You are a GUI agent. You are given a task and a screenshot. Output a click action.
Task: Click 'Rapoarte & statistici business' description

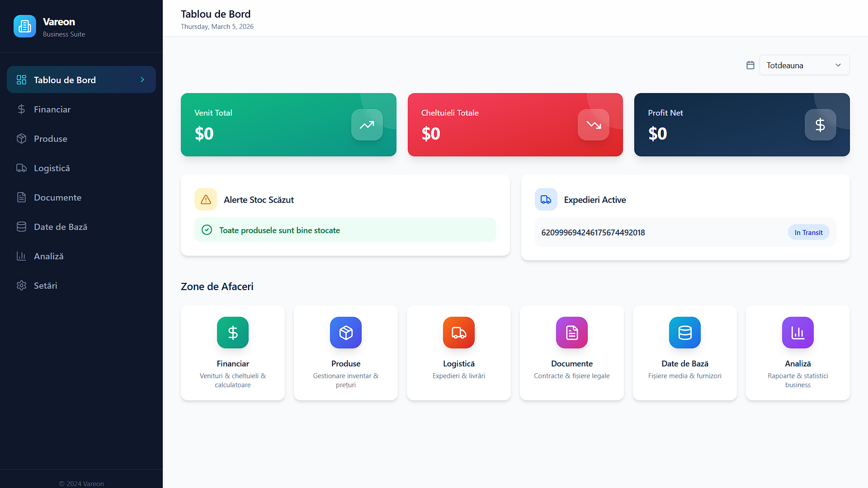(798, 380)
